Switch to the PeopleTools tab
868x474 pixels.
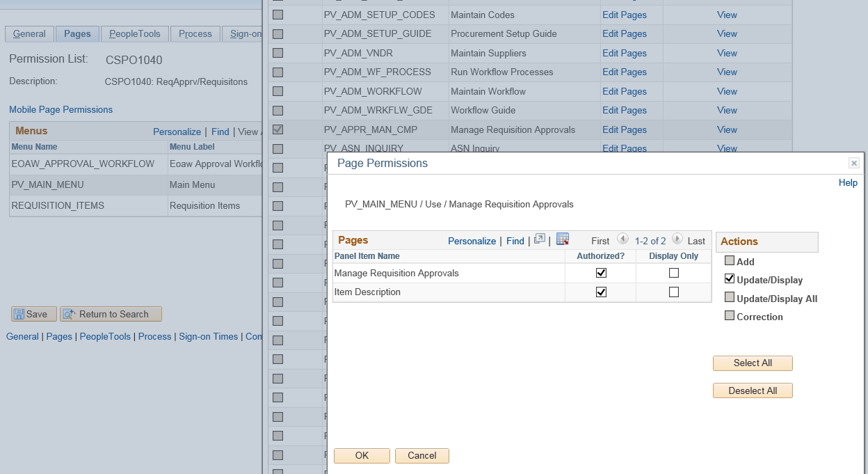(x=134, y=33)
